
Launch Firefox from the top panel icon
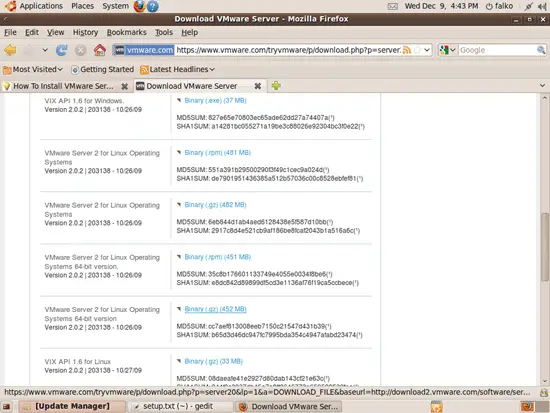[139, 6]
